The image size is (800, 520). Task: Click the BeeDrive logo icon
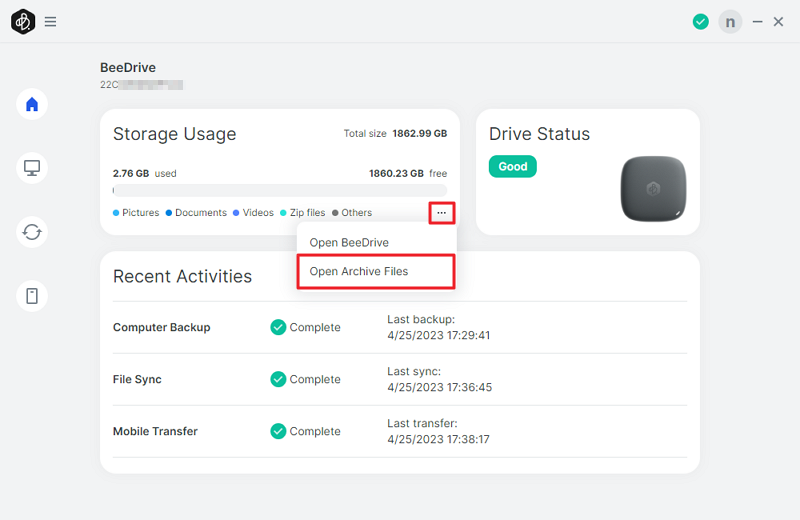click(x=23, y=21)
